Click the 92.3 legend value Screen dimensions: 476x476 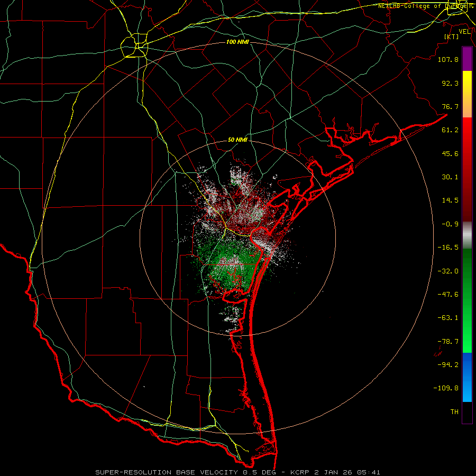pyautogui.click(x=450, y=83)
